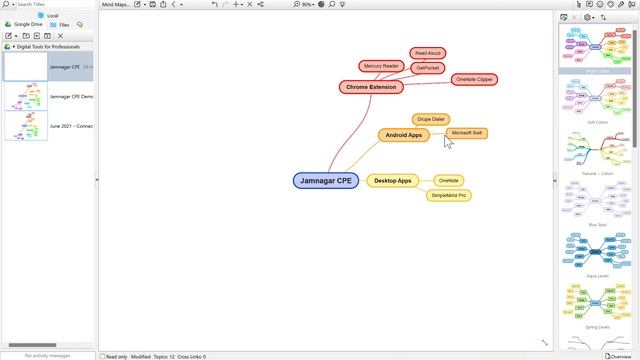The width and height of the screenshot is (640, 360).
Task: Toggle the Read only checkbox
Action: 102,356
